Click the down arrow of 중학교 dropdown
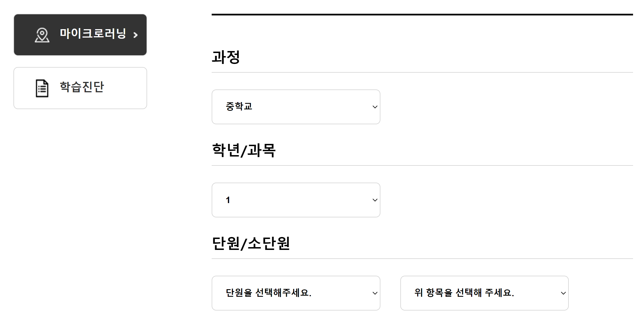This screenshot has height=322, width=644. [375, 107]
